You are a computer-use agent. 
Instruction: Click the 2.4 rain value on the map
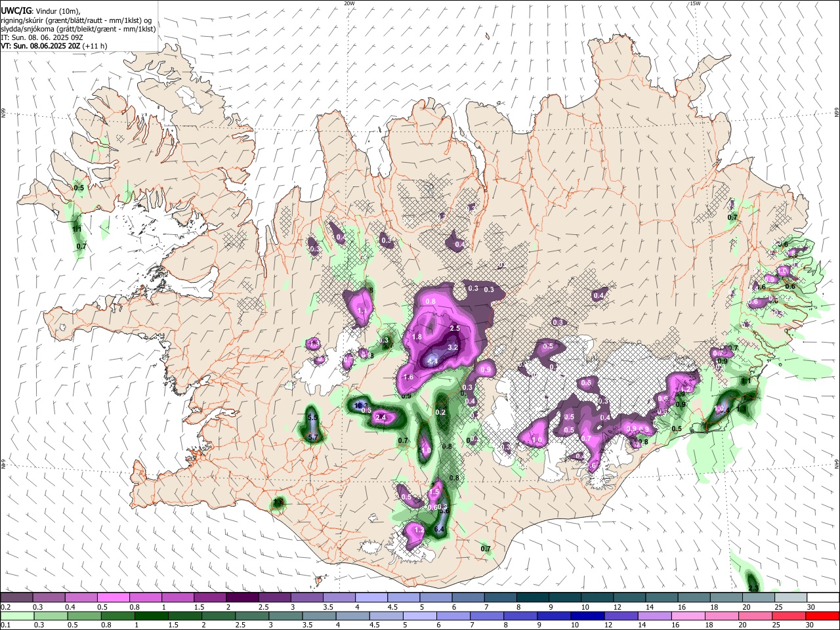(380, 417)
